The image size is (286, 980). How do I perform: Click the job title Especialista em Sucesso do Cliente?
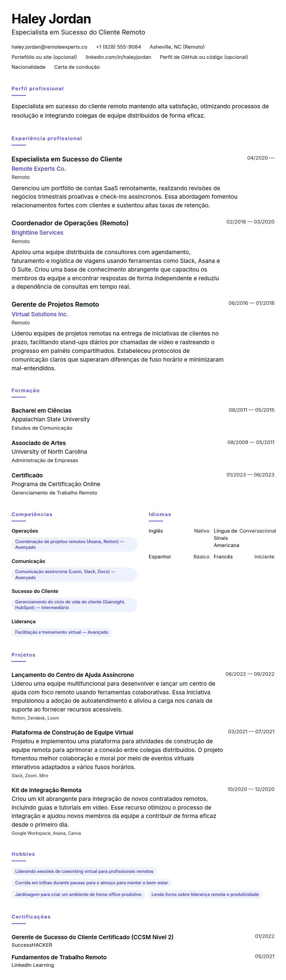[x=67, y=159]
